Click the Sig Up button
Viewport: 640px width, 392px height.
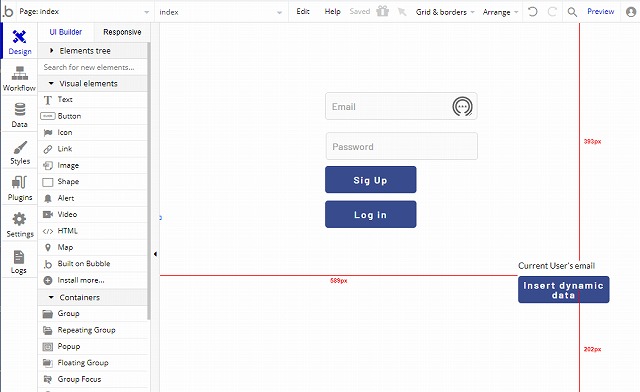(371, 180)
